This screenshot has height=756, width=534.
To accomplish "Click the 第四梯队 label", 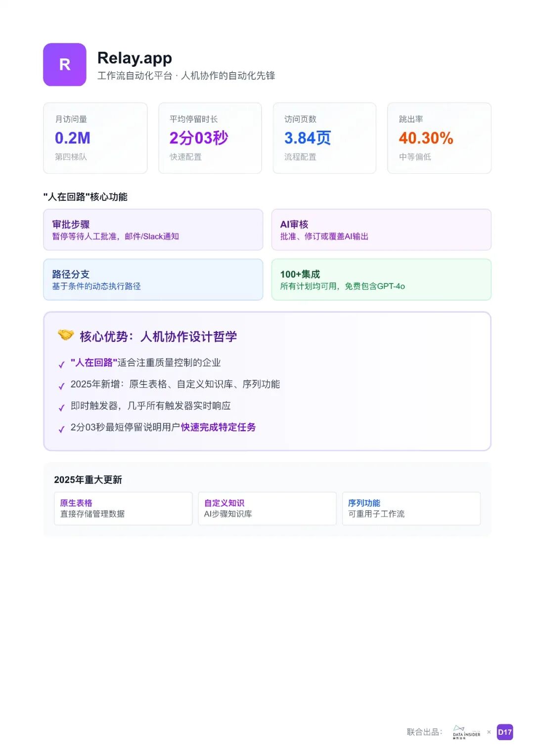I will point(71,157).
